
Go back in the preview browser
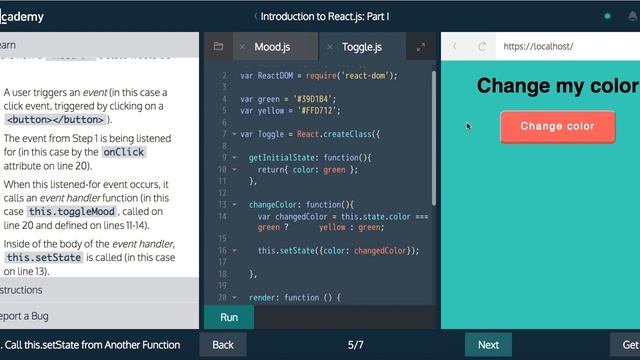455,46
